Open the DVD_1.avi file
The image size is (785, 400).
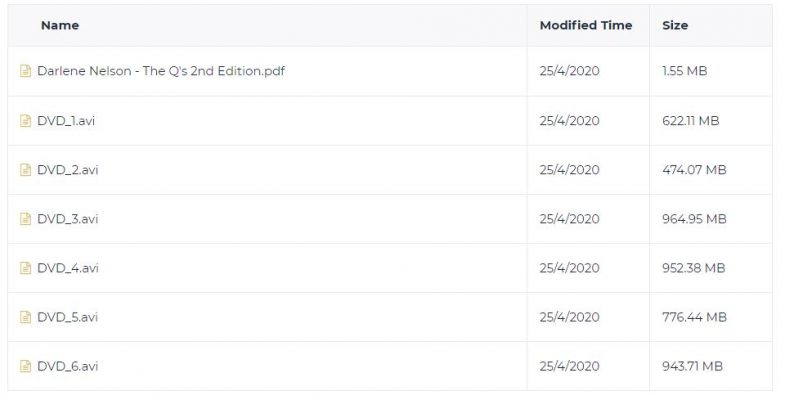(66, 121)
